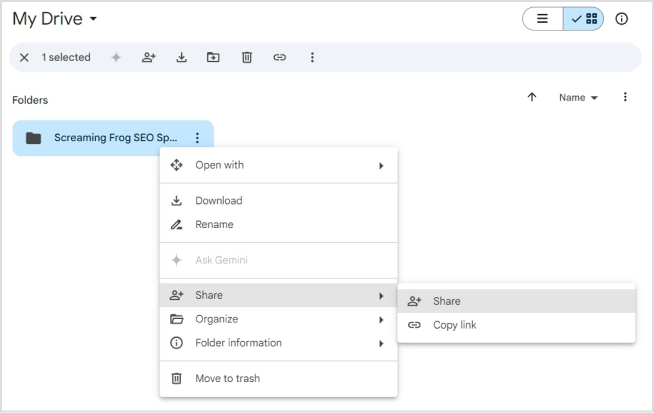
Task: Click the My Drive title text
Action: [48, 19]
